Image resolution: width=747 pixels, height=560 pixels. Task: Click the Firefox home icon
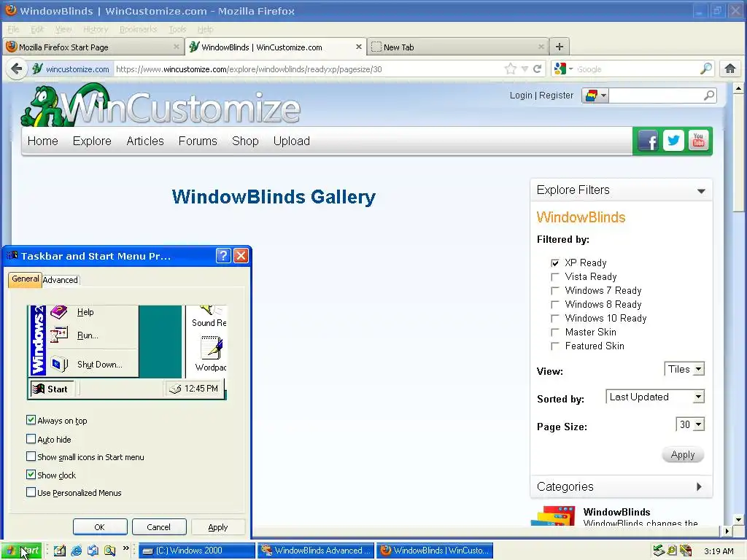729,69
